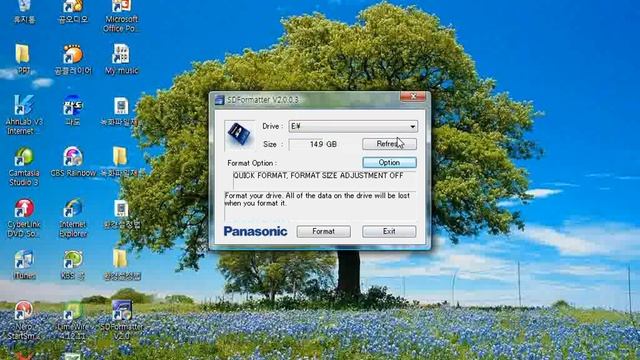This screenshot has height=360, width=640.
Task: Open the 파도 desktop shortcut
Action: coord(73,110)
